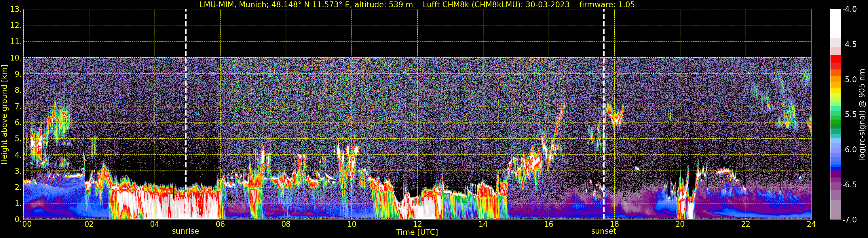Click the 'Time [UTC]' axis title

[x=417, y=232]
